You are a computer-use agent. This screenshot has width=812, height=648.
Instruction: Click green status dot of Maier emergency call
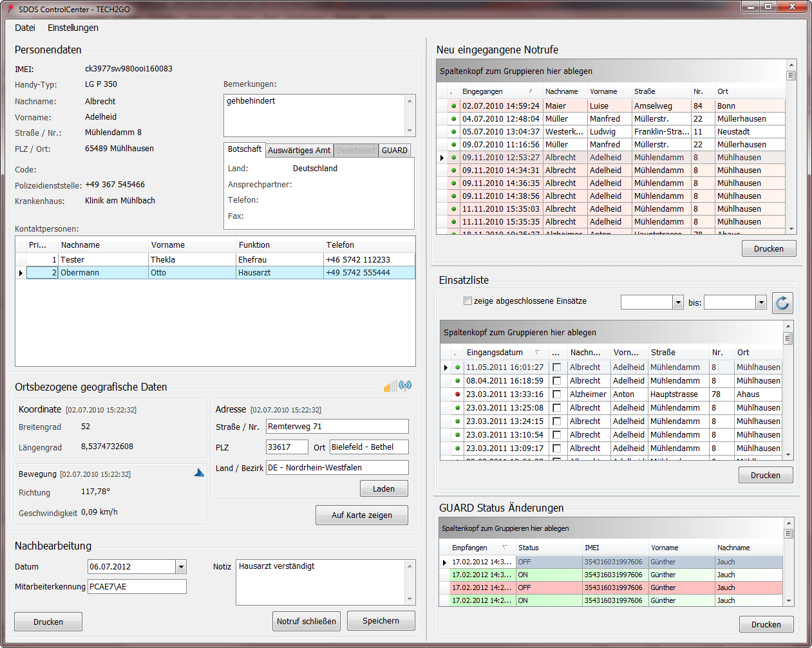453,106
